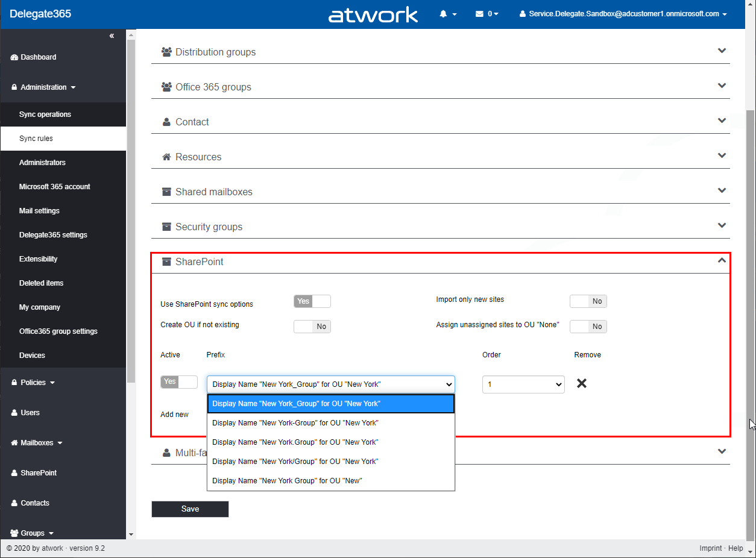Enable Import only new sites toggle
Viewport: 756px width, 558px height.
click(588, 301)
